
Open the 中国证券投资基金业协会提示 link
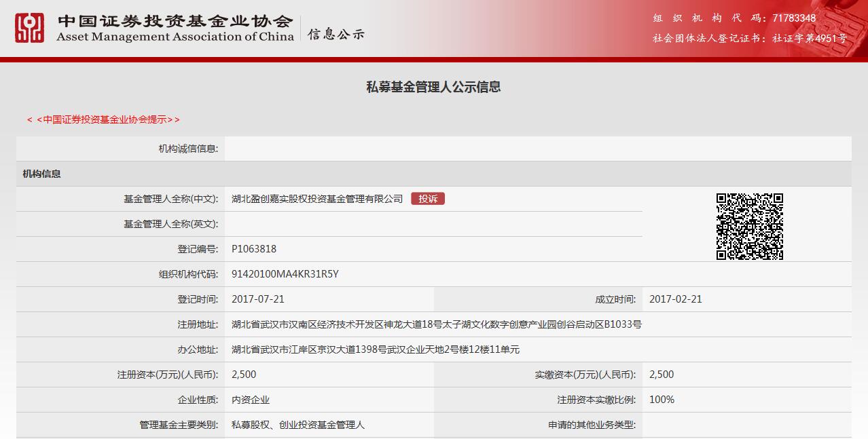(103, 119)
